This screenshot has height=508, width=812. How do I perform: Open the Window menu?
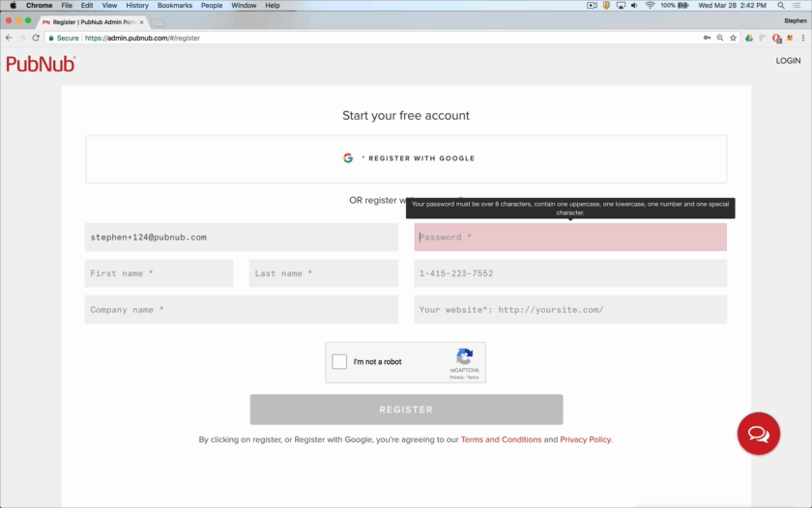click(x=244, y=5)
